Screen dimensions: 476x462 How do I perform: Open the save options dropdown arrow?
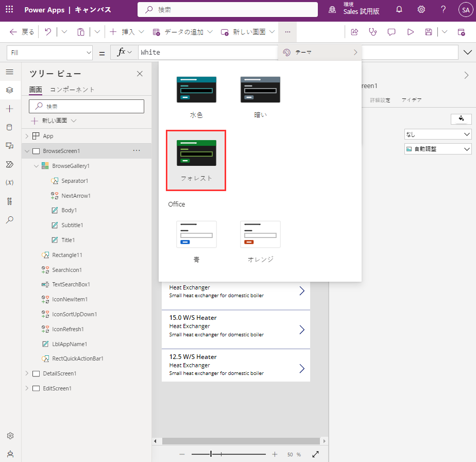[x=445, y=32]
